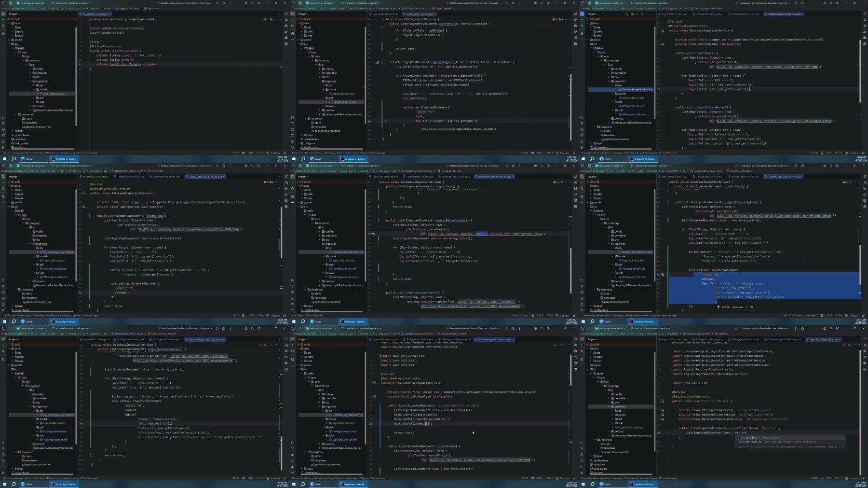Image resolution: width=868 pixels, height=488 pixels.
Task: Click the Run icon in the middle-right screenshot
Action: (796, 166)
